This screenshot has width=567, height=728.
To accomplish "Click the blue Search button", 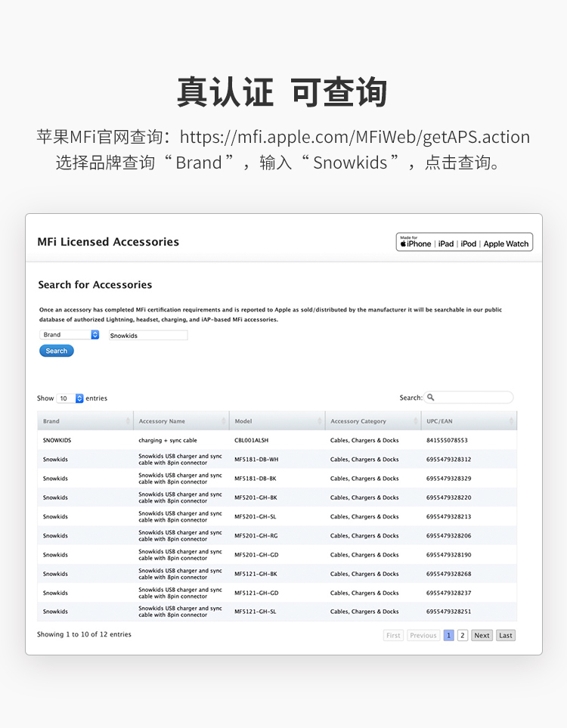I will click(56, 351).
